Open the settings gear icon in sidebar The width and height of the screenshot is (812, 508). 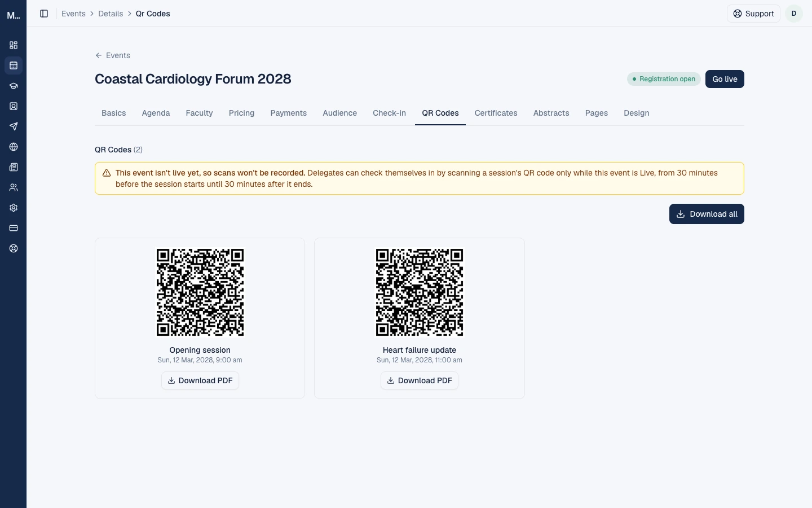(14, 208)
